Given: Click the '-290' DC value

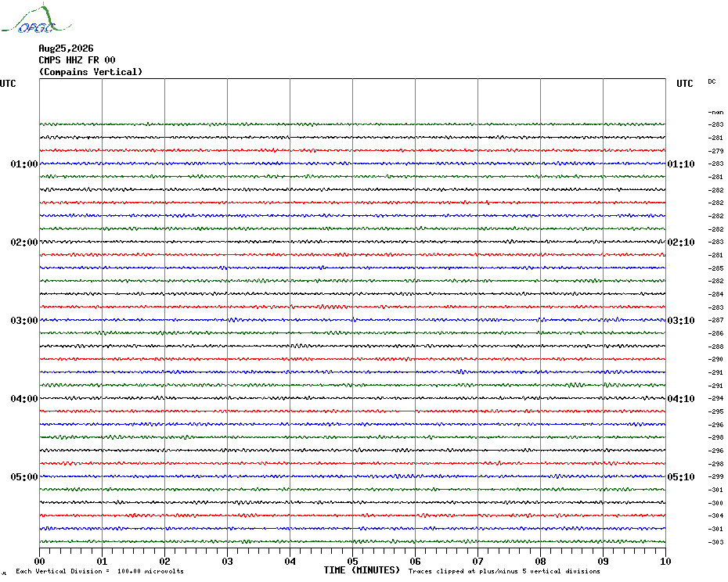Looking at the screenshot, I should click(x=716, y=359).
